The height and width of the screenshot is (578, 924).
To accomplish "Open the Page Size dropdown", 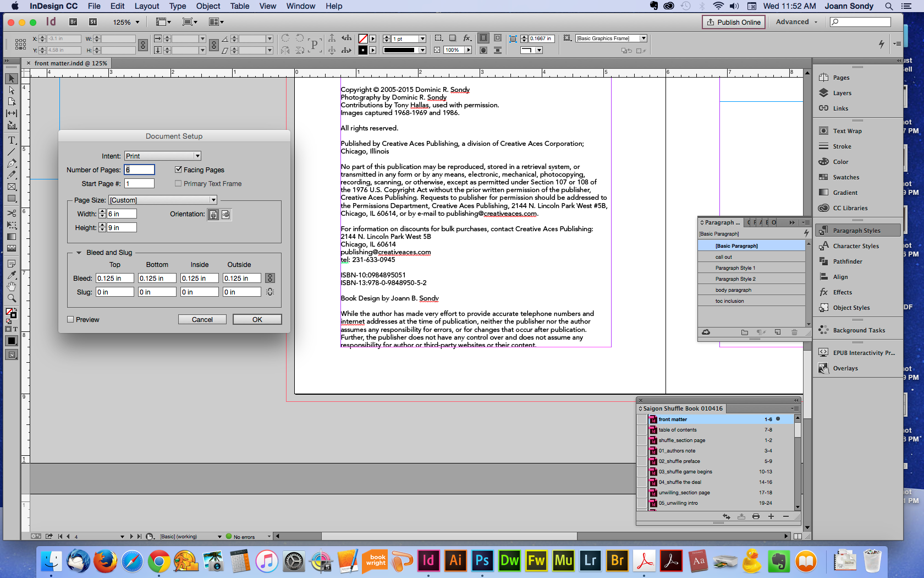I will pyautogui.click(x=163, y=200).
